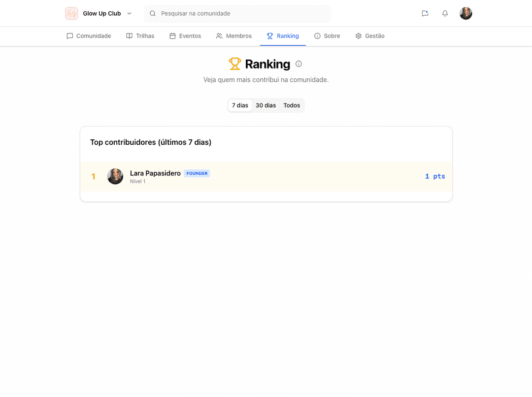Click inside the Pesquisar na comunidade search field
The height and width of the screenshot is (397, 532).
237,13
